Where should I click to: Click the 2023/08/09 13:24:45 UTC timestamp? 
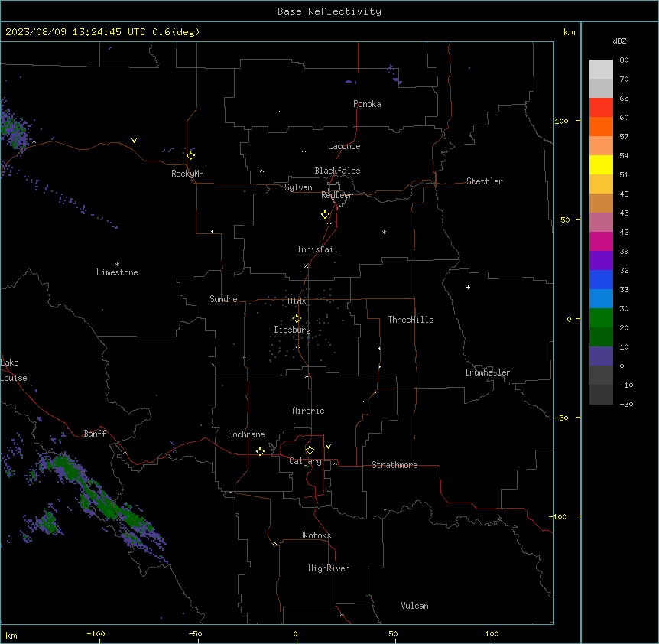click(76, 32)
